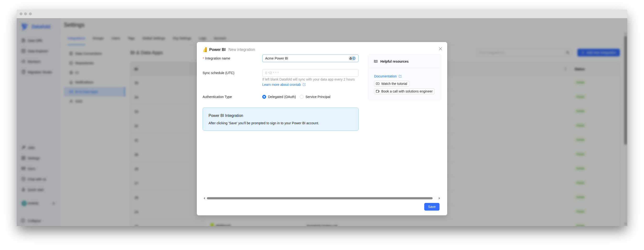This screenshot has height=250, width=644.
Task: Click the background page vertical scrollbar
Action: point(625,90)
